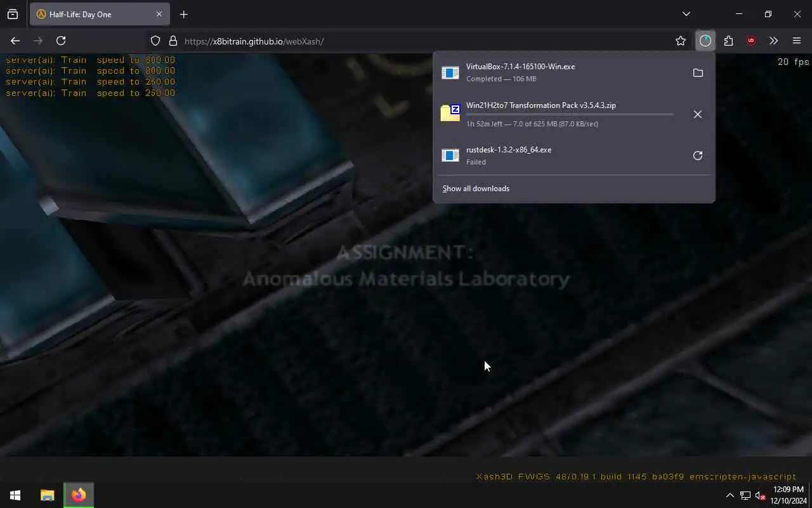Image resolution: width=812 pixels, height=508 pixels.
Task: Click the Transformation Pack zip file icon
Action: coord(450,113)
